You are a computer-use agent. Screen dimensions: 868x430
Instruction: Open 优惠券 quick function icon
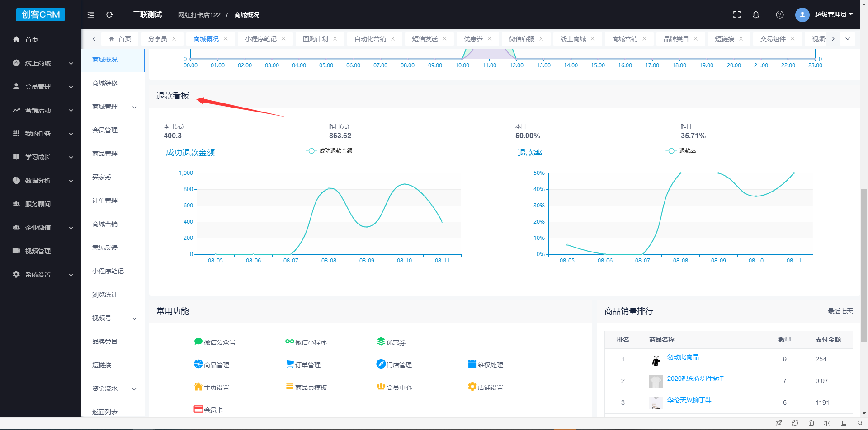click(x=381, y=341)
